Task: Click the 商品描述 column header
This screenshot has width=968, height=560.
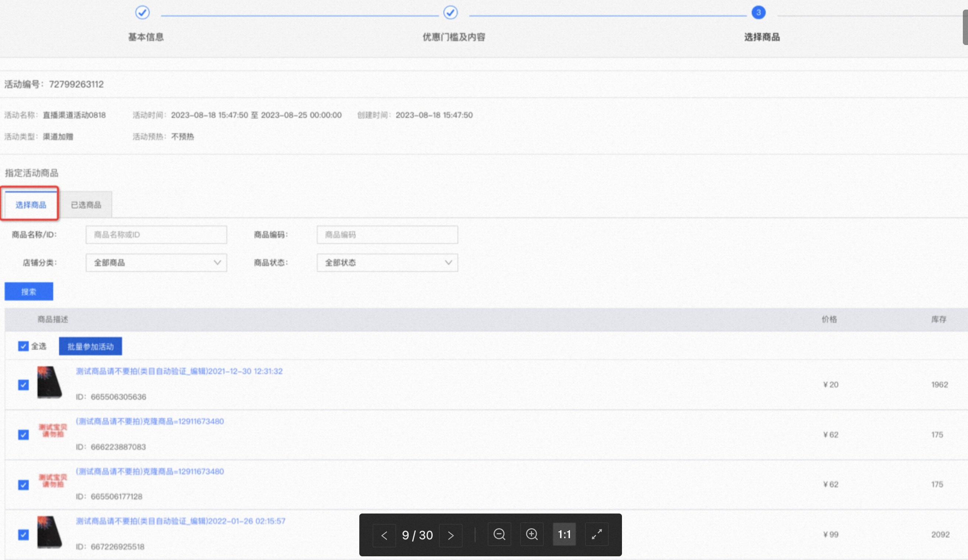Action: 53,319
